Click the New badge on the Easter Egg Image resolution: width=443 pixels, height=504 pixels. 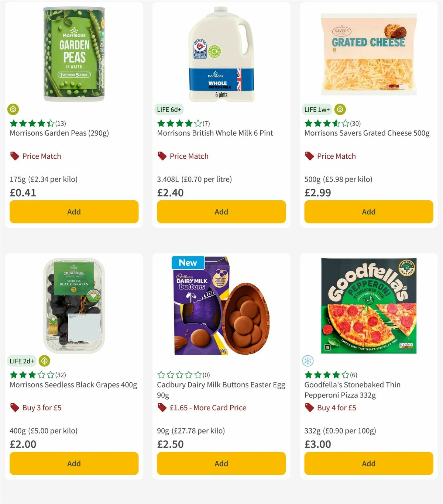188,263
